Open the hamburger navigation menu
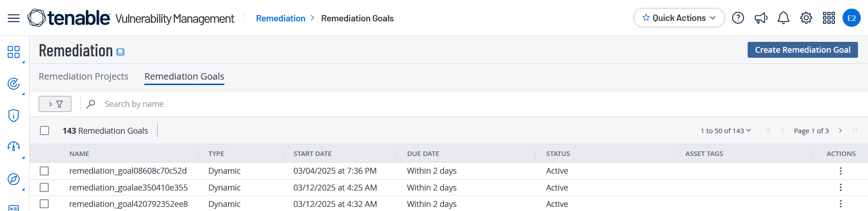The image size is (868, 211). (x=14, y=18)
